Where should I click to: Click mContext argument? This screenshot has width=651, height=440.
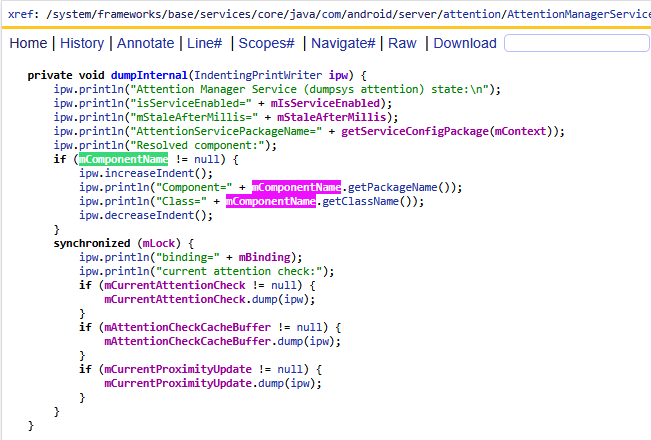click(521, 131)
